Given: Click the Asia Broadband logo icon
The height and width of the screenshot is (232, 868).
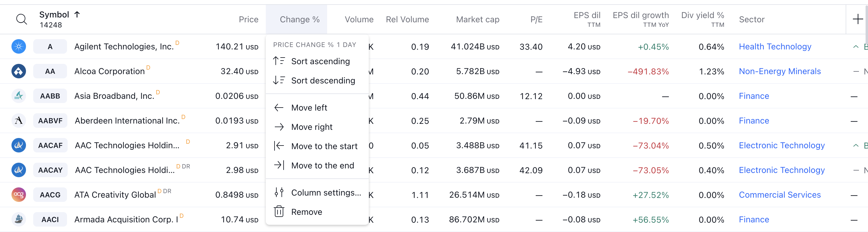Looking at the screenshot, I should point(19,96).
